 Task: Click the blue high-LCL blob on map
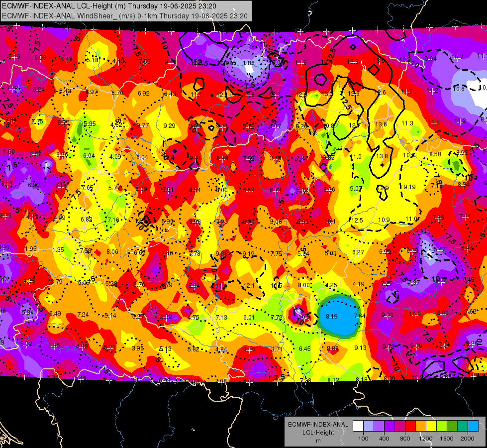[x=339, y=317]
